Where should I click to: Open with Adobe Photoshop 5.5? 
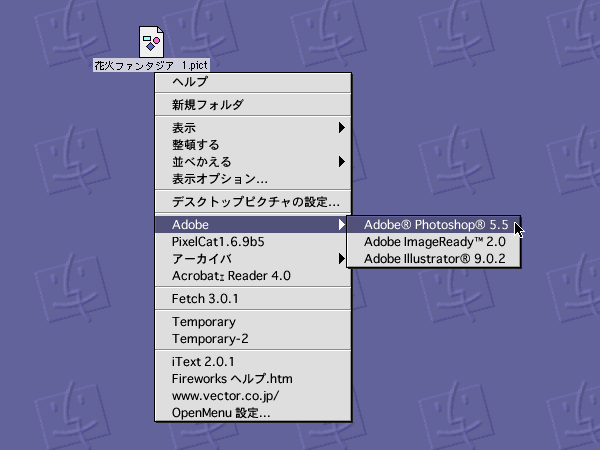[x=434, y=225]
